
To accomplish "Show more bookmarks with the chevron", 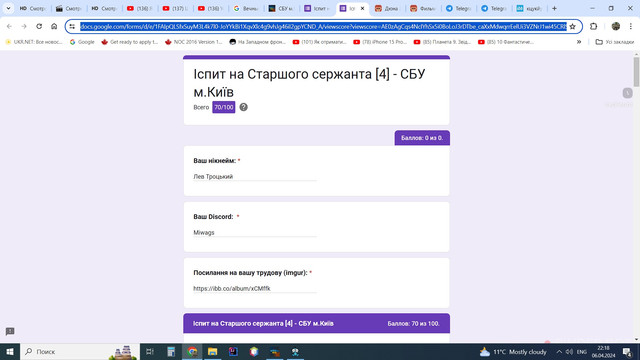I will pyautogui.click(x=578, y=42).
